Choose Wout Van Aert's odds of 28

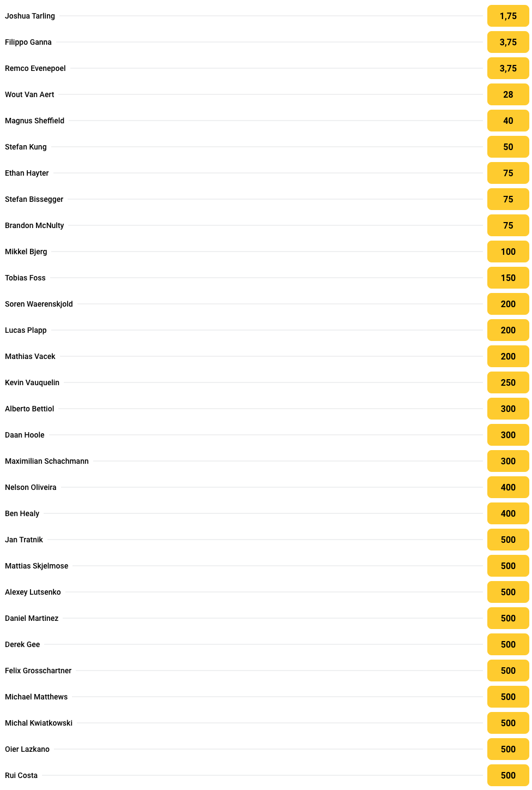click(x=508, y=94)
